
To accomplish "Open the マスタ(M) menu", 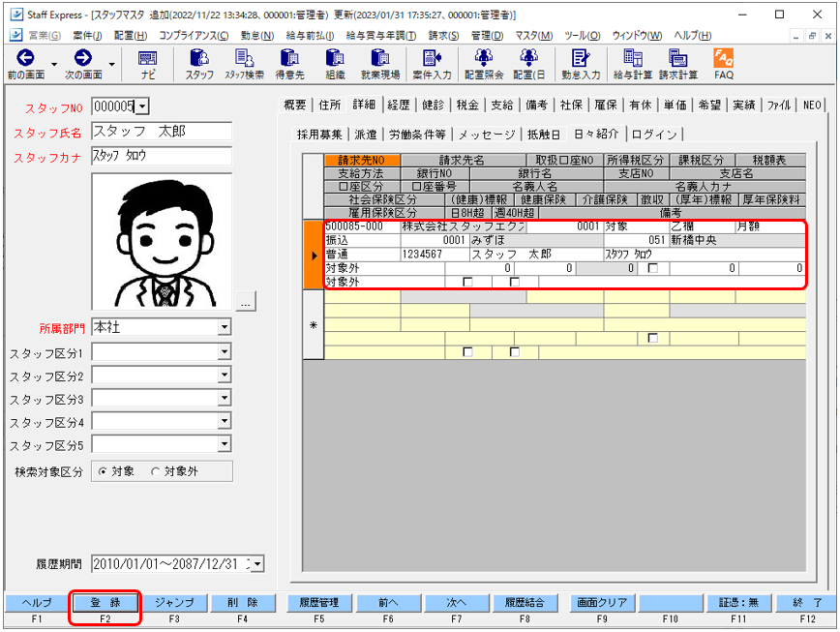I will click(533, 36).
